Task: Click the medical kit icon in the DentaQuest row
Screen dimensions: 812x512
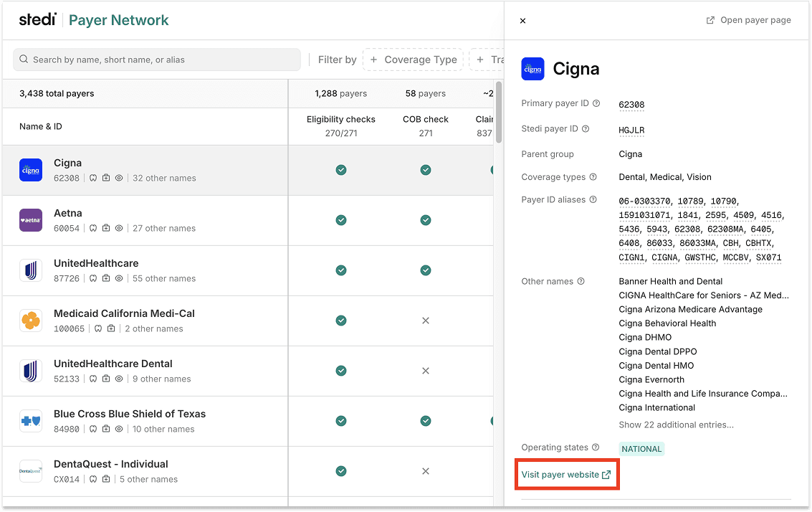Action: click(106, 479)
